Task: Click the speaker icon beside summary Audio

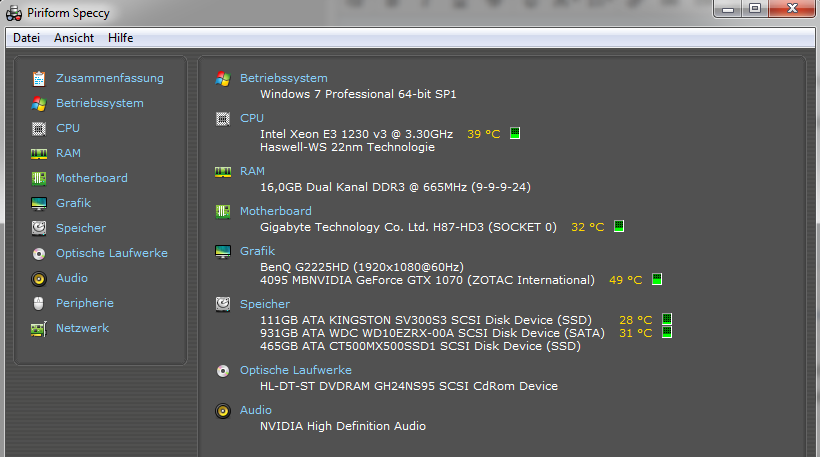Action: 223,411
